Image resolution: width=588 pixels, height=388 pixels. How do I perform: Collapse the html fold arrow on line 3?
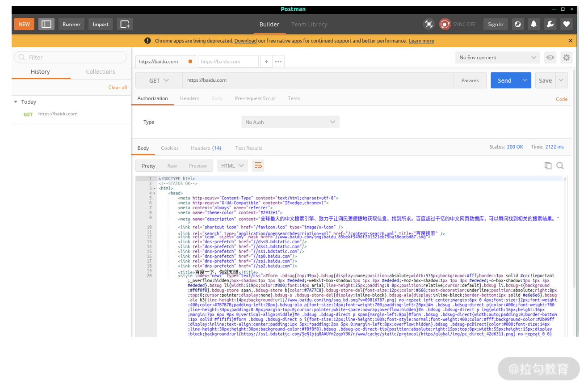click(x=155, y=189)
